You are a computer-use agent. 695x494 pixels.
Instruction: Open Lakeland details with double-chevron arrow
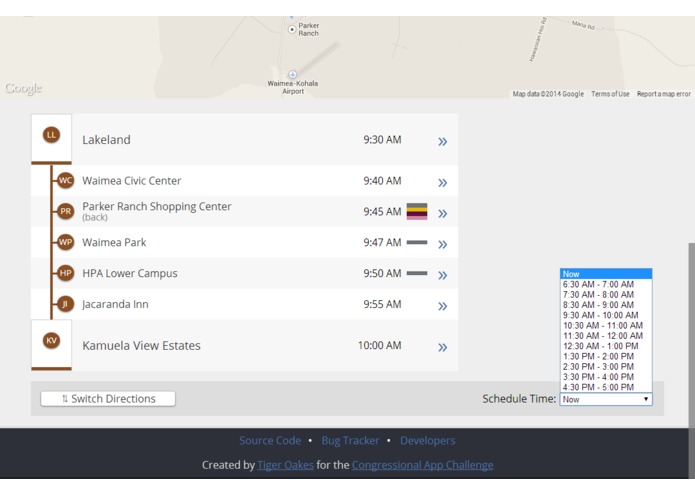tap(442, 142)
